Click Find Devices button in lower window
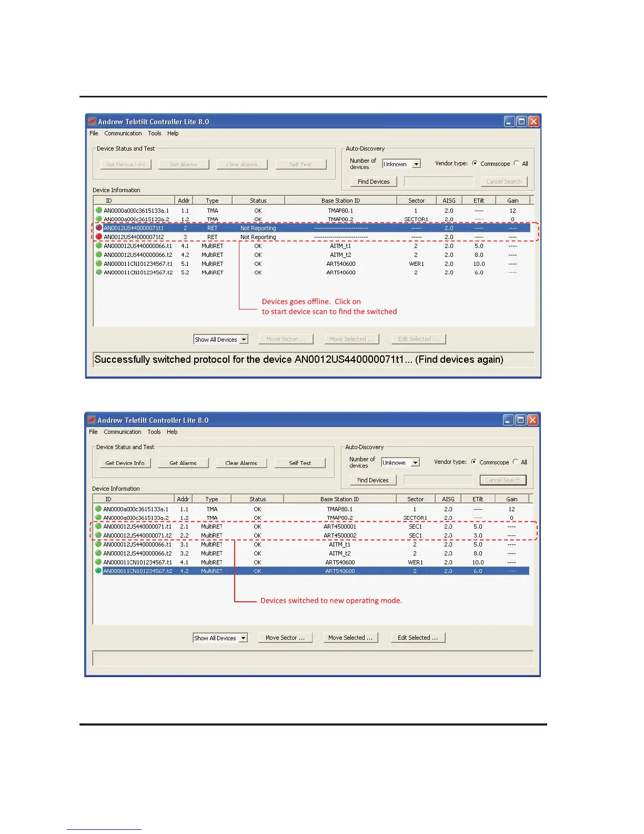The image size is (644, 834). (373, 480)
